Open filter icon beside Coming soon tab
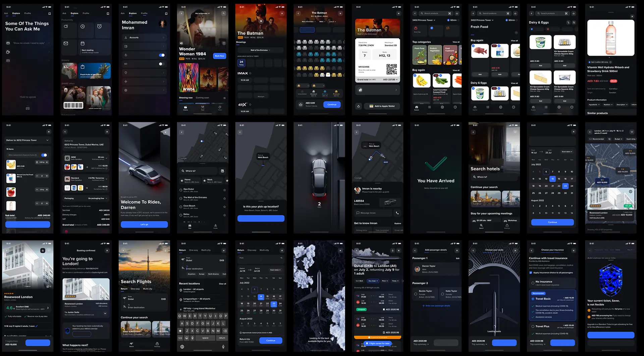Screen dimensions: 644x356 pyautogui.click(x=224, y=98)
